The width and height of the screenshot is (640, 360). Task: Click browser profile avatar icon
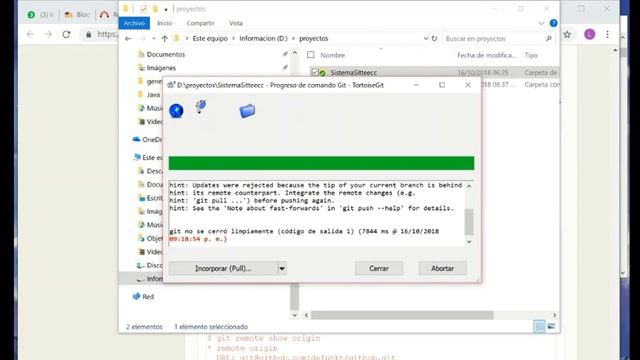point(589,34)
